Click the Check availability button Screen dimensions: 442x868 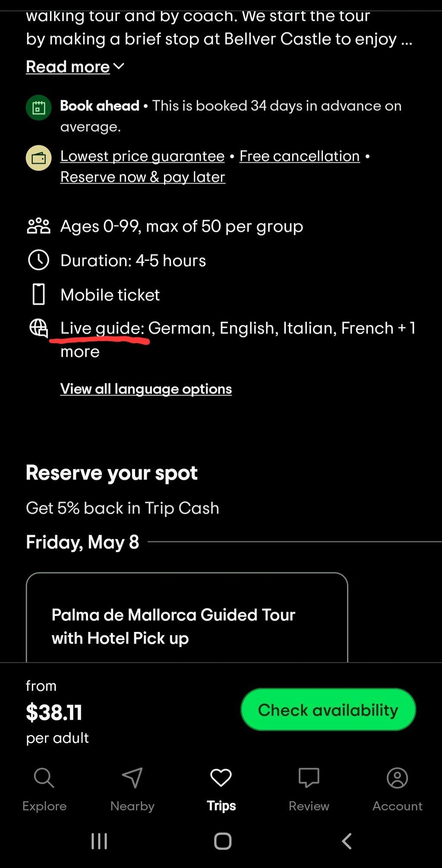[328, 710]
